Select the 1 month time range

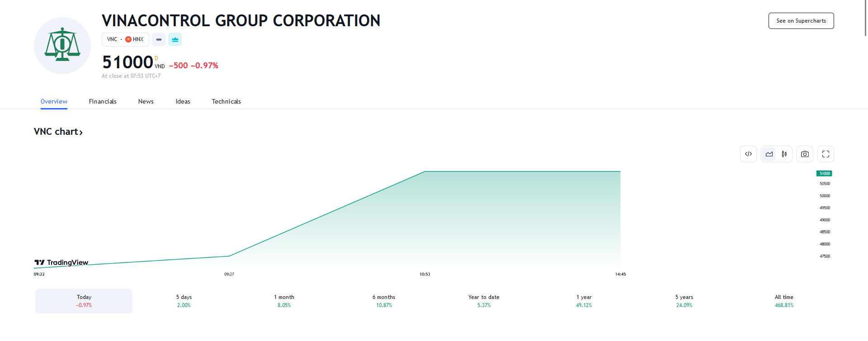[284, 301]
